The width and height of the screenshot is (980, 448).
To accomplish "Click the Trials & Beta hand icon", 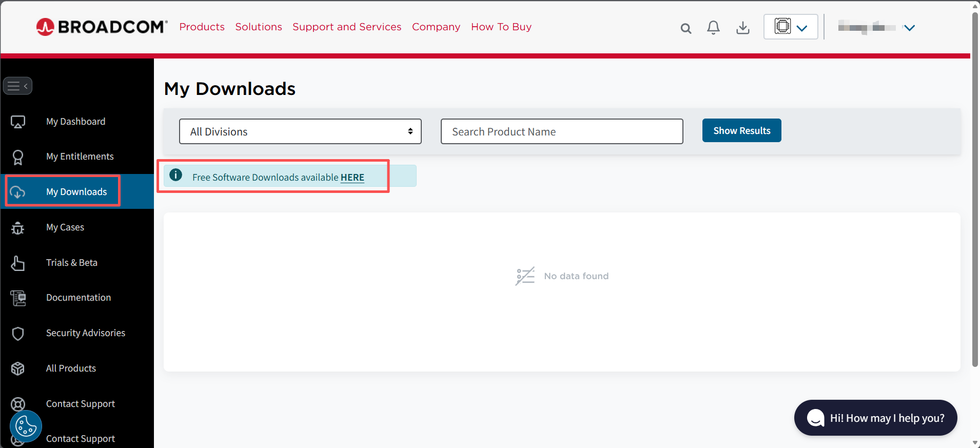I will click(18, 263).
